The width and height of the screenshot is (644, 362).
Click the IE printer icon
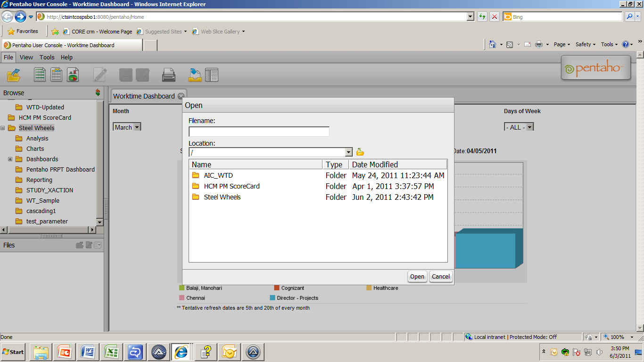pyautogui.click(x=539, y=44)
